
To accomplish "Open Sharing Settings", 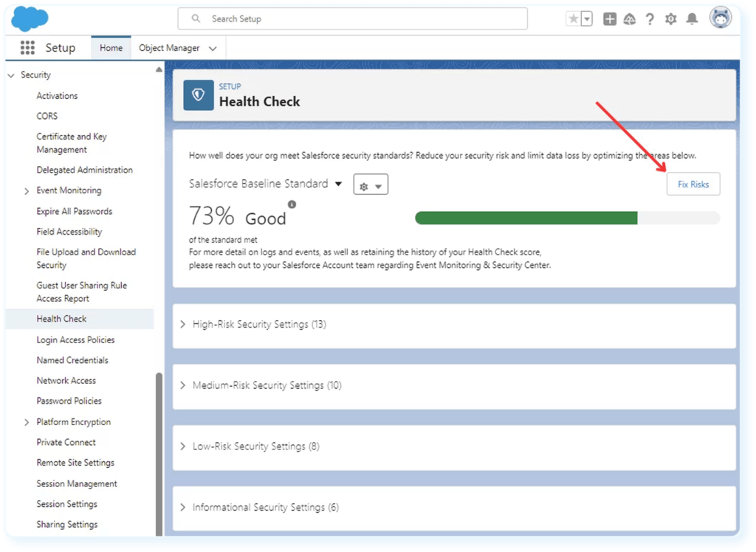I will point(66,525).
